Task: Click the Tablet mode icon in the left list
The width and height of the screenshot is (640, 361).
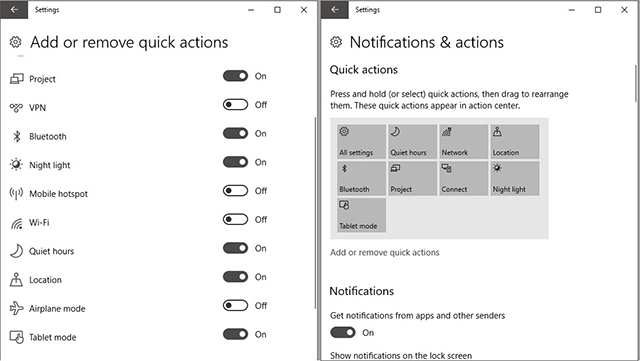Action: coord(16,337)
